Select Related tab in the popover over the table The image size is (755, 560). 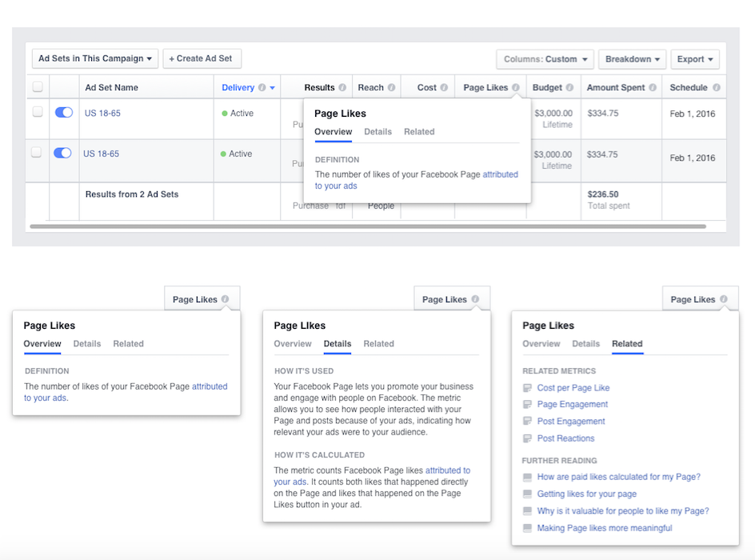pos(419,132)
